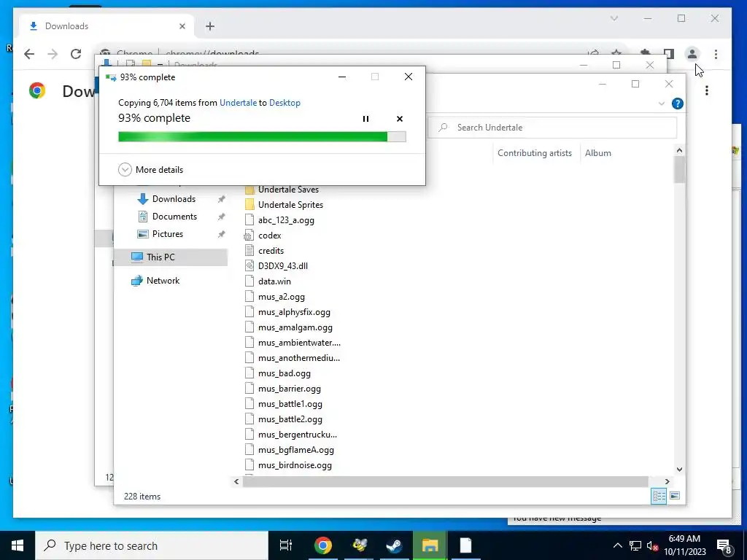The width and height of the screenshot is (747, 560).
Task: Cancel the file copy with the small X
Action: (399, 119)
